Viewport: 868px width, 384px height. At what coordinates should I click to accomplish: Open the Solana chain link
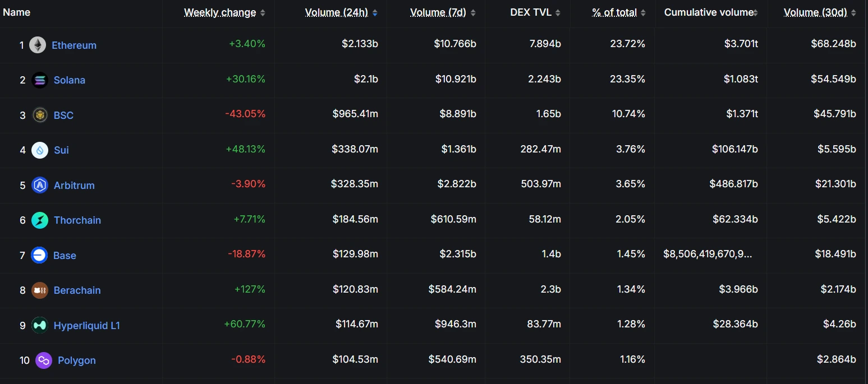(70, 80)
